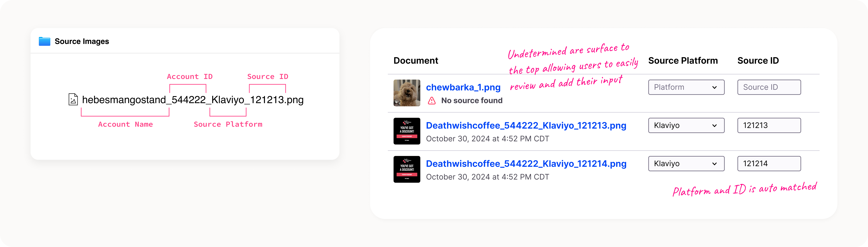Open the chewbarka_1.png document link
This screenshot has height=247, width=868.
point(463,87)
